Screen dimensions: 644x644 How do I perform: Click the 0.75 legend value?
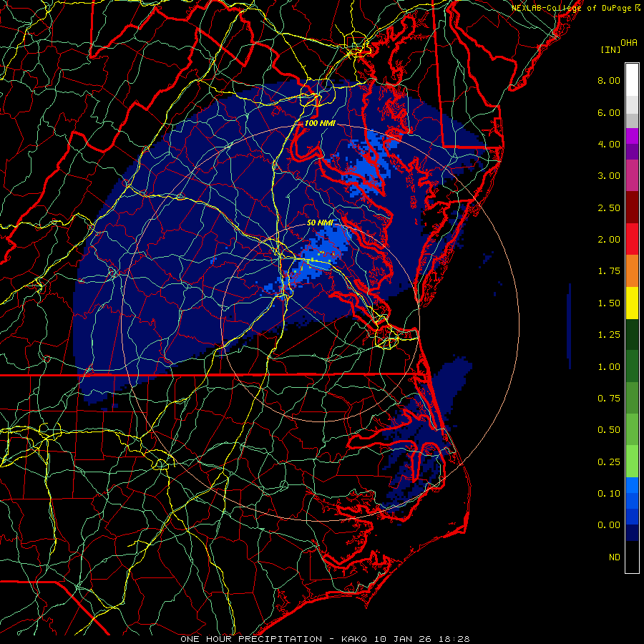[609, 399]
